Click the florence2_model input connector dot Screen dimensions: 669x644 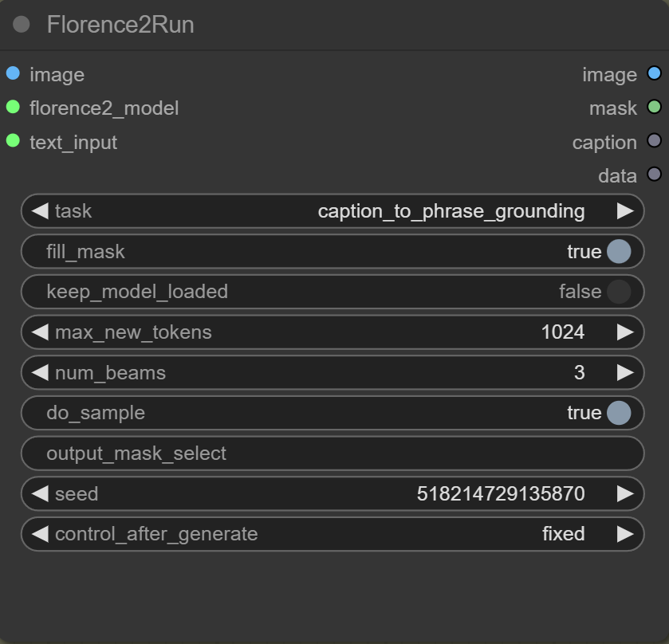(13, 108)
